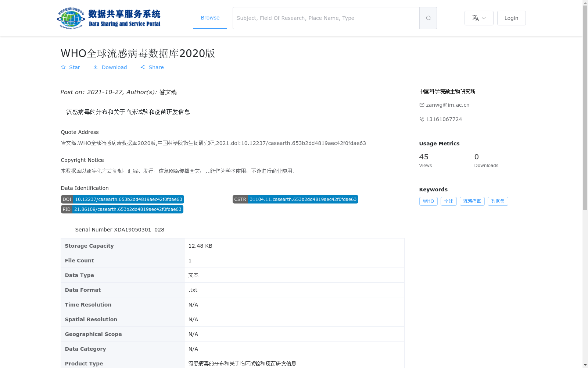Image resolution: width=588 pixels, height=368 pixels.
Task: Click the 数据集 keyword tag
Action: click(x=498, y=201)
